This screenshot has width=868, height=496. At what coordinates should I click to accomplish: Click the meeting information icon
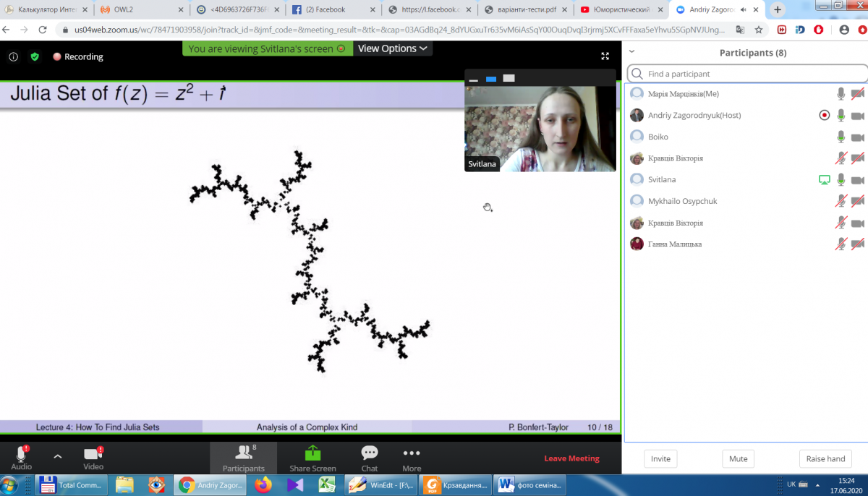coord(14,56)
